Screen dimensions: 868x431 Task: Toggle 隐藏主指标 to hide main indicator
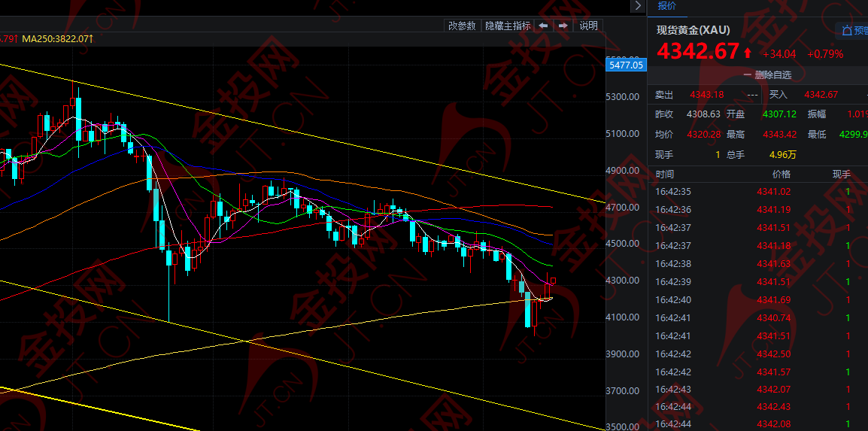pyautogui.click(x=508, y=26)
